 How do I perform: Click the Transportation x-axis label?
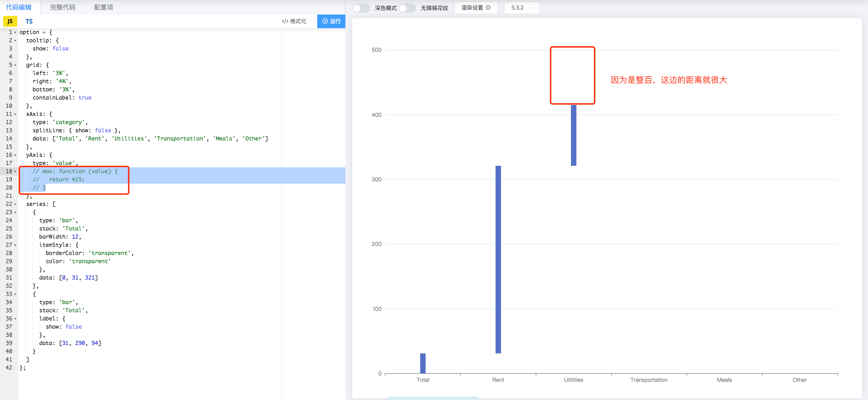click(x=649, y=380)
